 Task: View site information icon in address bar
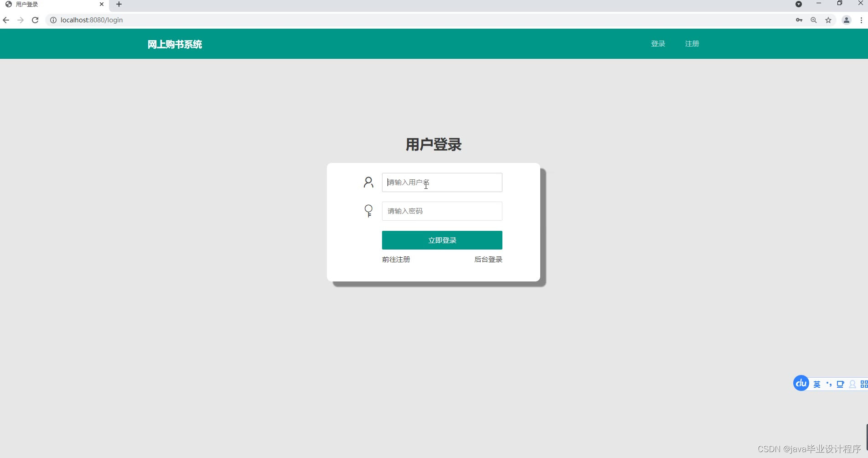click(53, 20)
